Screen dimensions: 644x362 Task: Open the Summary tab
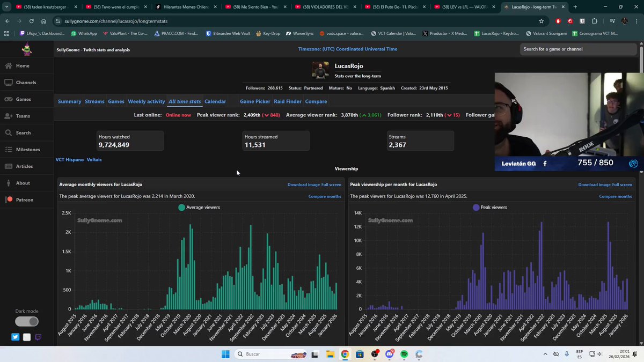69,101
